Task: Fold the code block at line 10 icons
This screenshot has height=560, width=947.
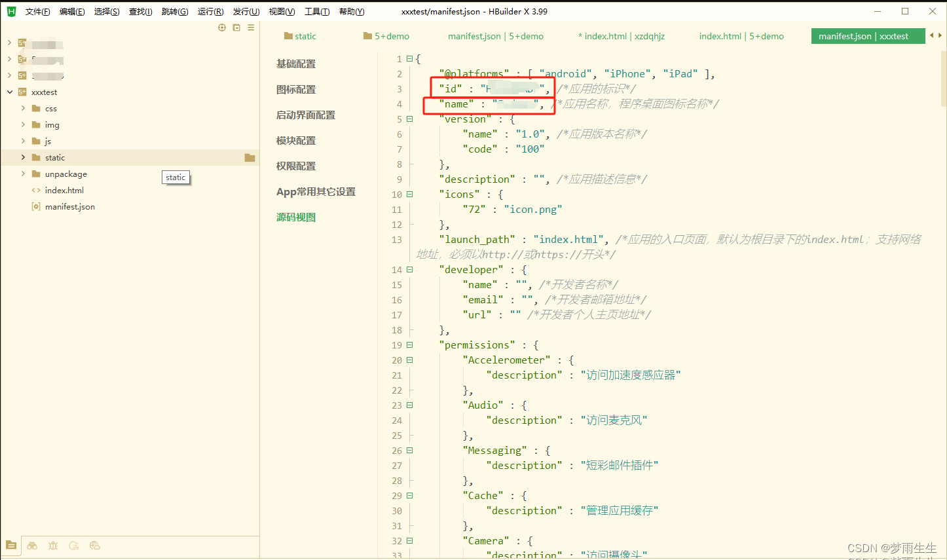Action: (409, 195)
